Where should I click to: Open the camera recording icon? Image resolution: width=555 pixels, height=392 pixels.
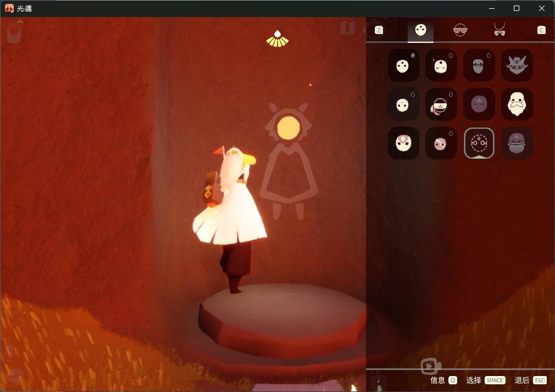click(x=431, y=367)
